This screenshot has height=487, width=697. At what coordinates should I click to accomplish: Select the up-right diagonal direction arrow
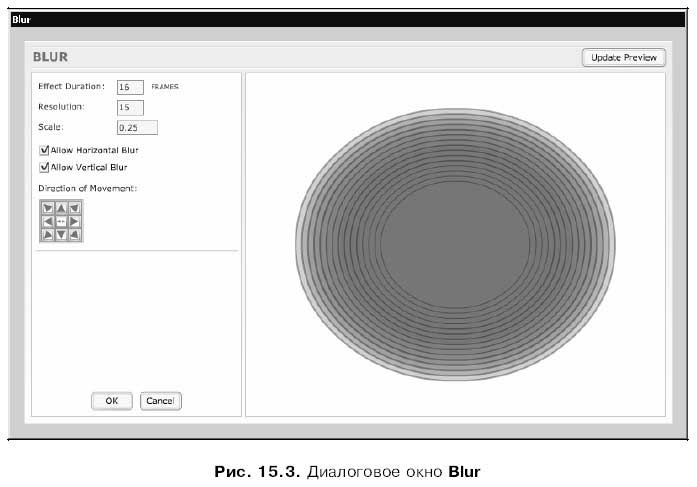[x=75, y=208]
